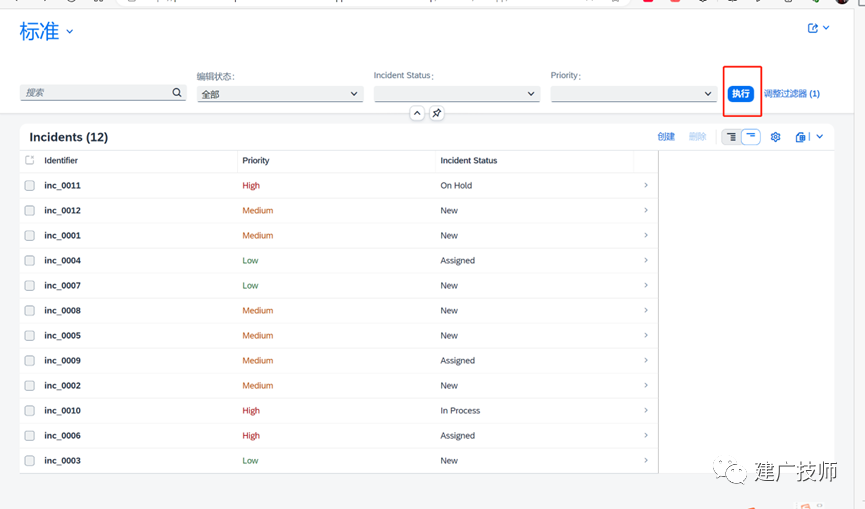The height and width of the screenshot is (509, 865).
Task: Expand the Priority filter dropdown
Action: (x=708, y=94)
